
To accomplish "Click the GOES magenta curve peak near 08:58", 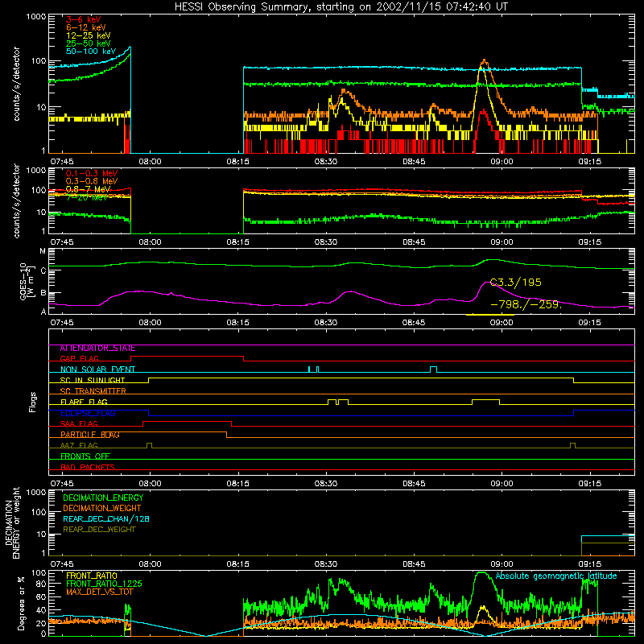I will 486,283.
